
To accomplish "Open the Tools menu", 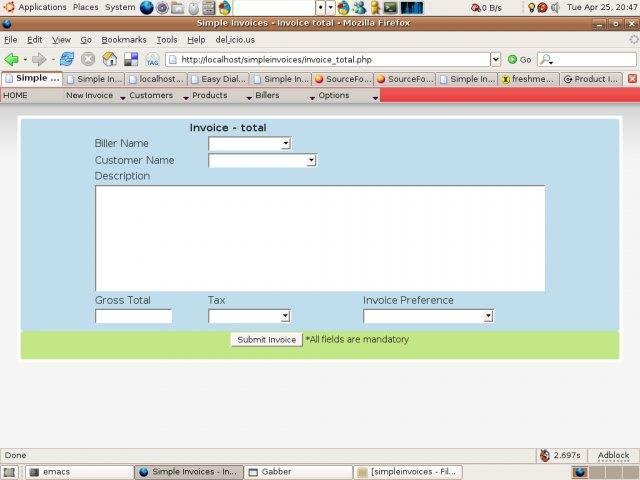I will tap(167, 40).
